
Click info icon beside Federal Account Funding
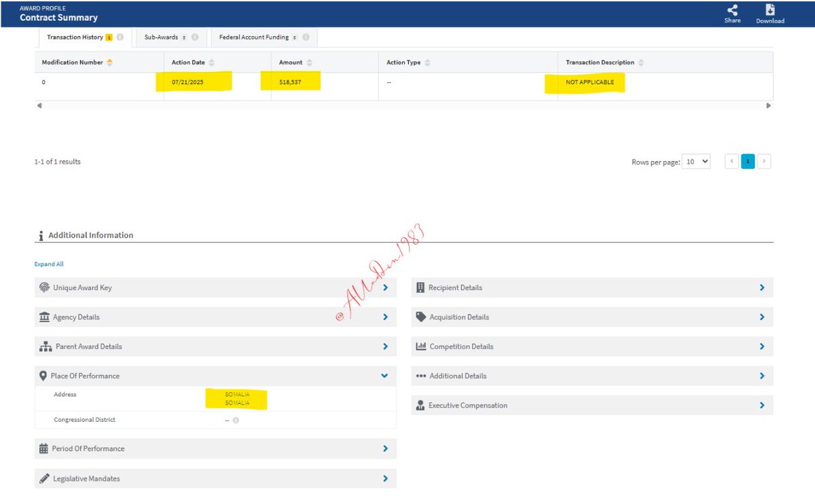(x=306, y=37)
